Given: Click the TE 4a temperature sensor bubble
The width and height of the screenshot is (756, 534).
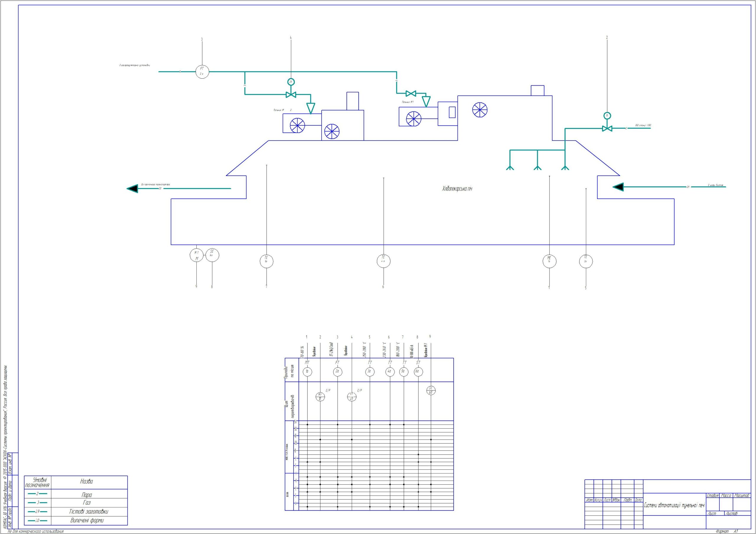Looking at the screenshot, I should click(384, 261).
